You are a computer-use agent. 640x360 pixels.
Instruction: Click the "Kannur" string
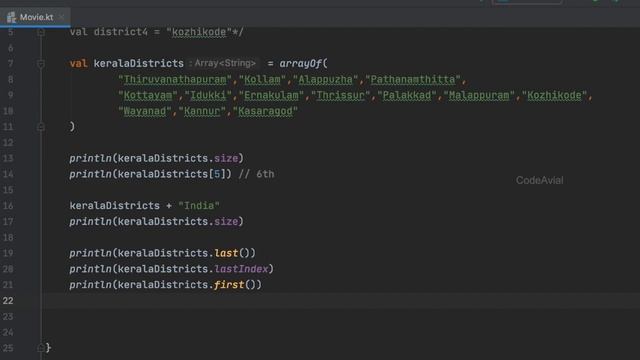(x=202, y=111)
